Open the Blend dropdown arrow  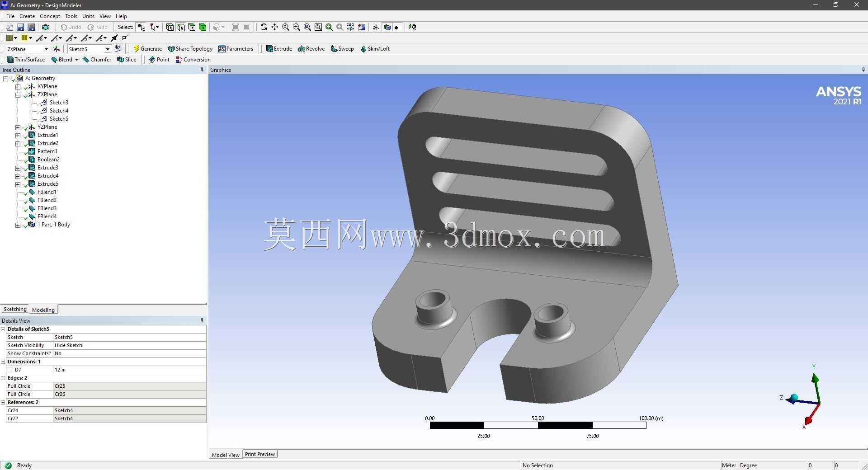coord(76,60)
